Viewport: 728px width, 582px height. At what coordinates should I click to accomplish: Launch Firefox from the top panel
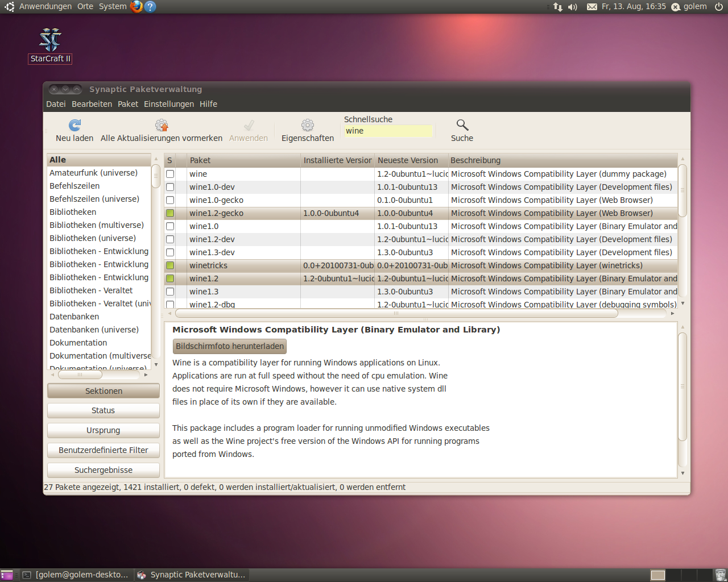tap(136, 6)
